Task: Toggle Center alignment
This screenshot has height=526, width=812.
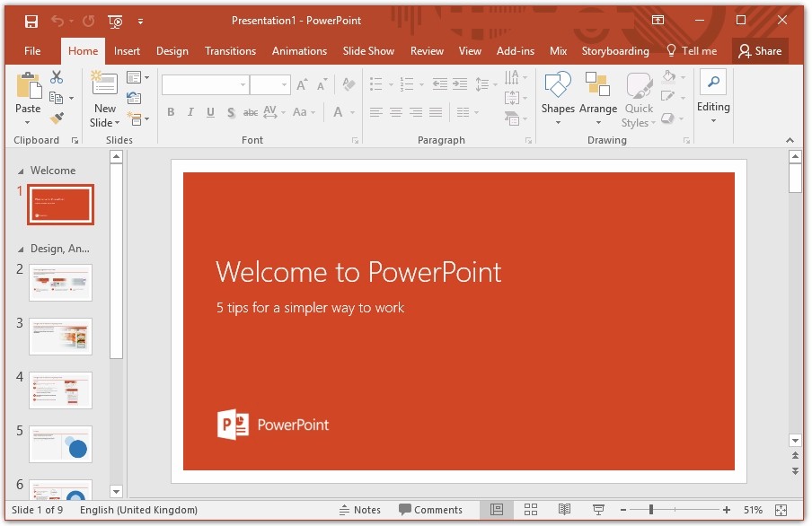Action: coord(395,112)
